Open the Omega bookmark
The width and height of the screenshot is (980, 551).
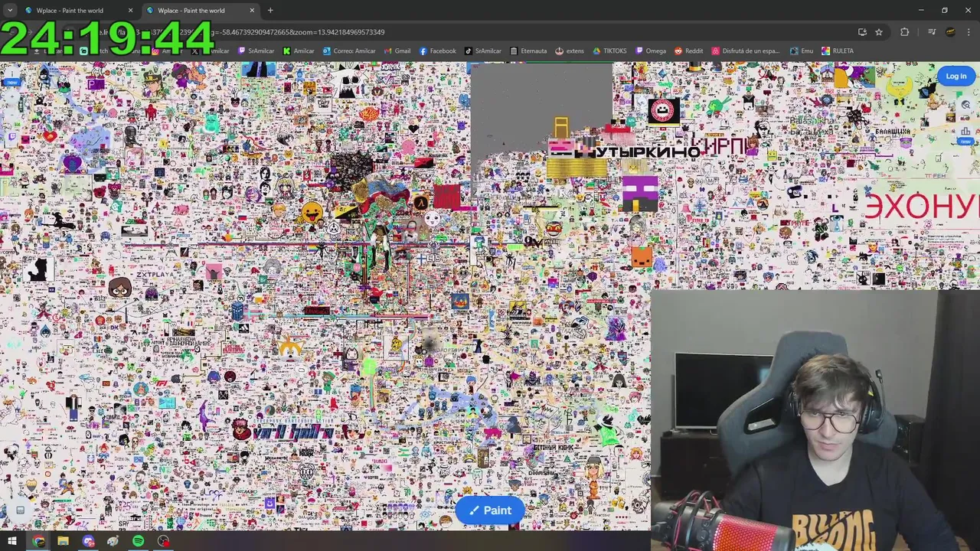coord(650,51)
